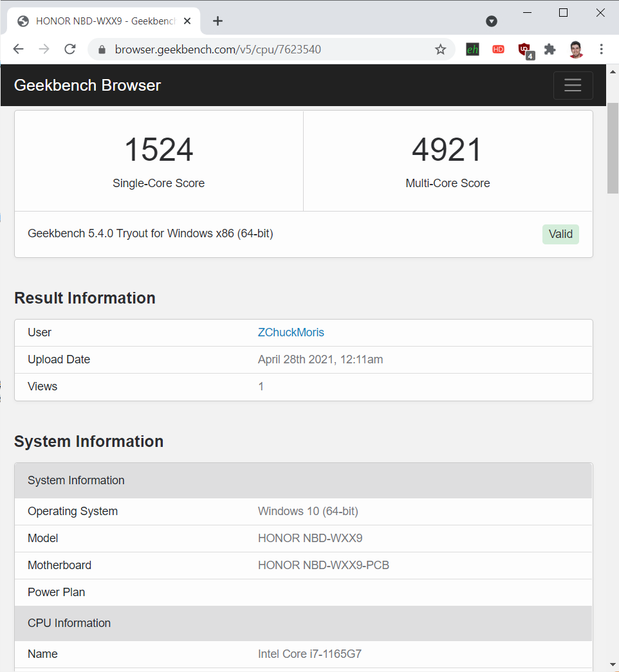The width and height of the screenshot is (619, 672).
Task: Click upload date April 28th 2021 value
Action: pyautogui.click(x=320, y=359)
